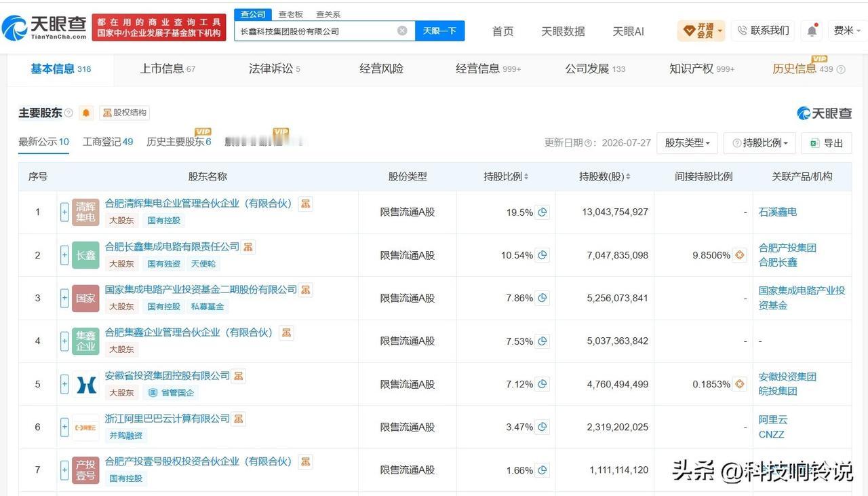The width and height of the screenshot is (868, 496).
Task: Open the 开通会员 membership dropdown
Action: 701,31
